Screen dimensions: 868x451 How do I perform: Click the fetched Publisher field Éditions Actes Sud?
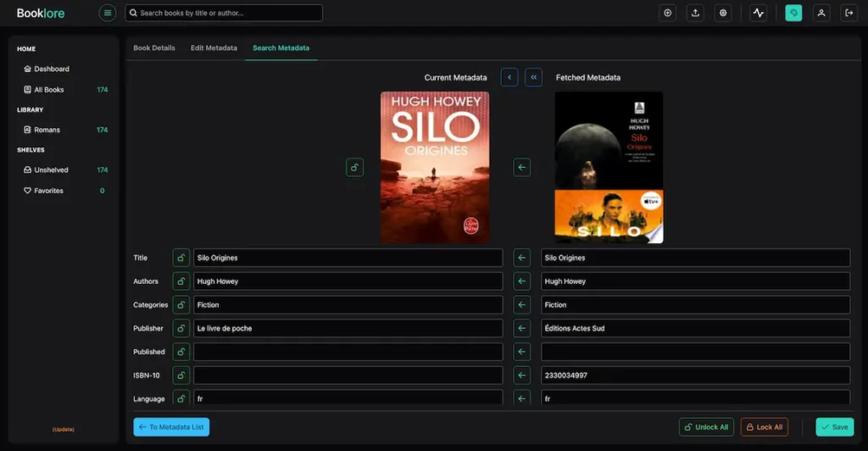click(695, 328)
